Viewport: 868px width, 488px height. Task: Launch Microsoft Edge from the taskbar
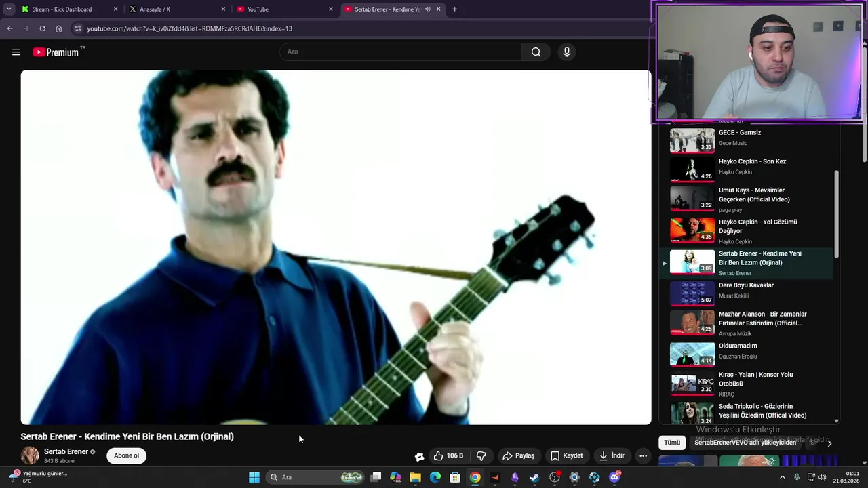click(x=435, y=477)
